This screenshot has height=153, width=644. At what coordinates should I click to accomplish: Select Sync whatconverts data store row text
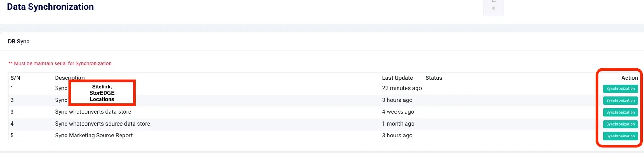(x=93, y=112)
